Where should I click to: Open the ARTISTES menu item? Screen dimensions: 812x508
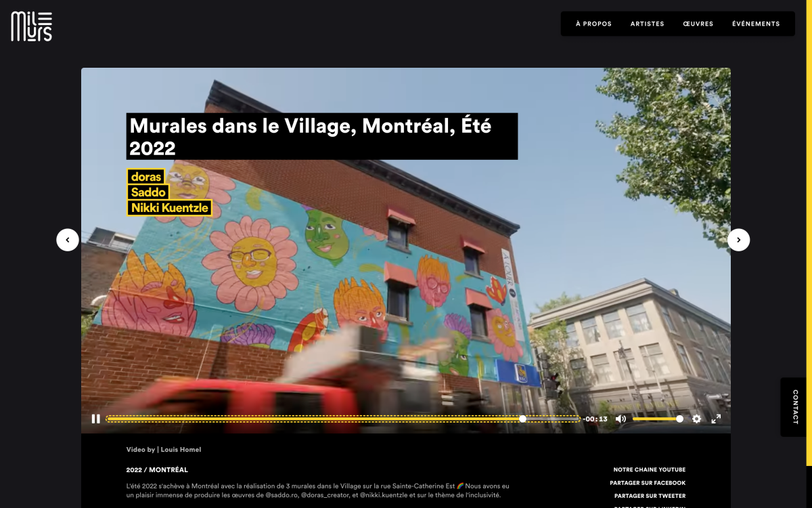click(x=647, y=24)
